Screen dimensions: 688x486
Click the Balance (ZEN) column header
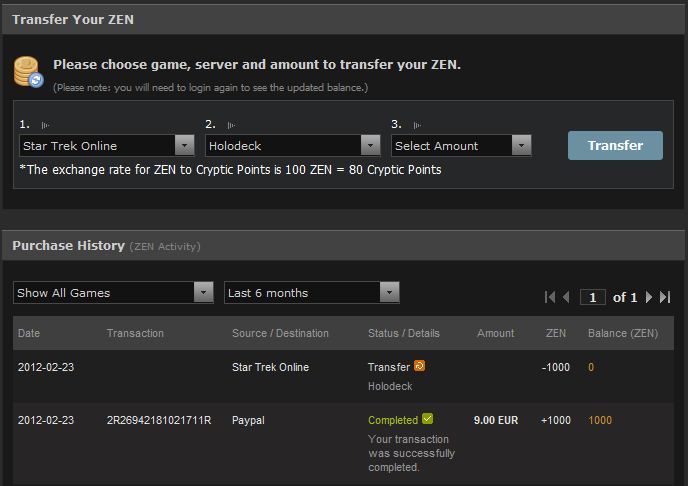tap(623, 333)
